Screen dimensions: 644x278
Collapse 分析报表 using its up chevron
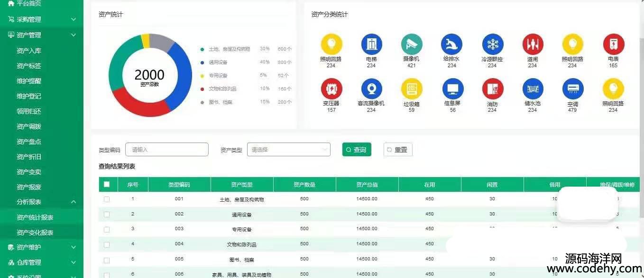[74, 202]
